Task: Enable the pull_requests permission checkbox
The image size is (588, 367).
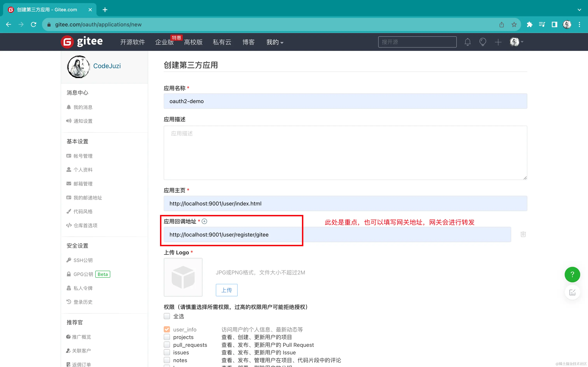Action: click(167, 345)
